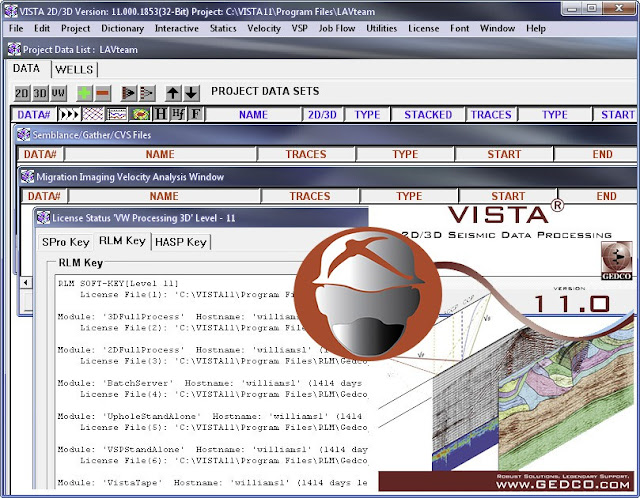Viewport: 640px width, 498px height.
Task: Click the blue NAME column header
Action: click(x=253, y=114)
